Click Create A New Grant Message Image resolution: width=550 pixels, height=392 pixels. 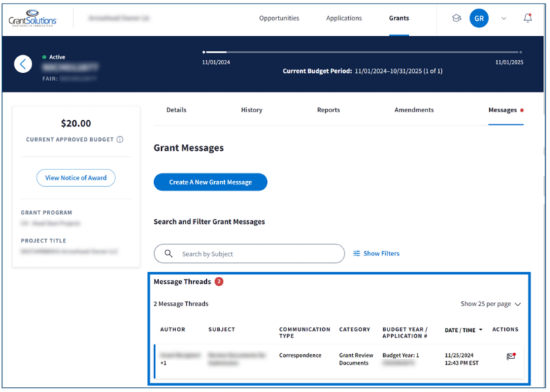pyautogui.click(x=211, y=182)
